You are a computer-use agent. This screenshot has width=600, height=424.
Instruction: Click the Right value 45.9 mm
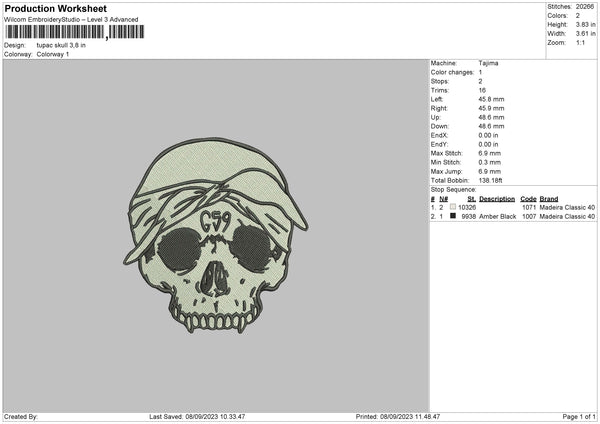pyautogui.click(x=491, y=108)
